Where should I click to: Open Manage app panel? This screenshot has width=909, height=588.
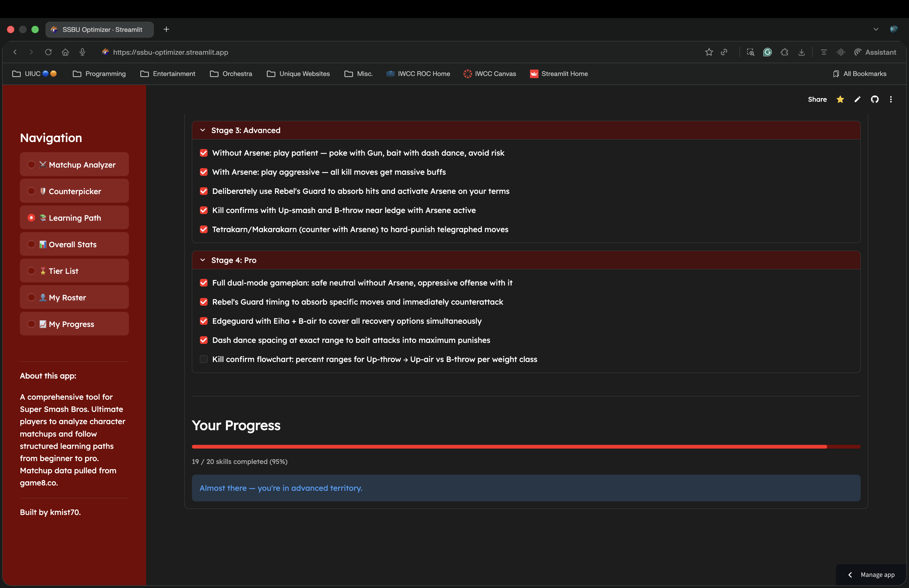[x=872, y=575]
